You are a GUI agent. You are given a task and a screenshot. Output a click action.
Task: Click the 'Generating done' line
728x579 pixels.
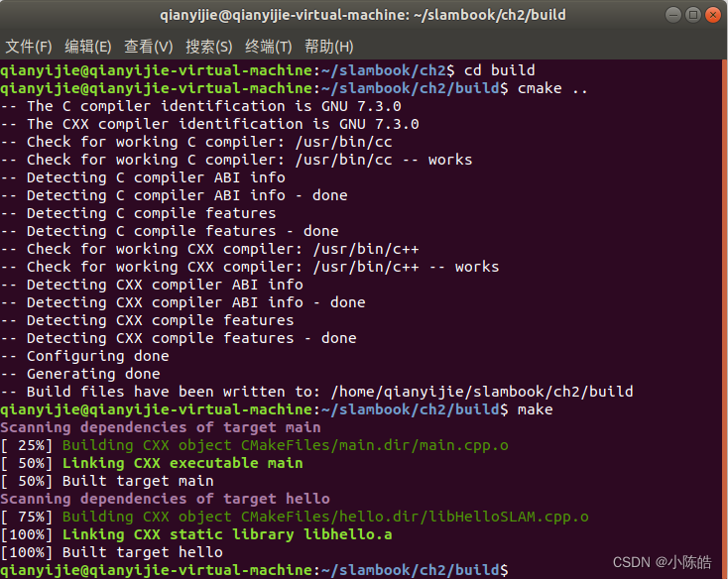click(x=80, y=374)
